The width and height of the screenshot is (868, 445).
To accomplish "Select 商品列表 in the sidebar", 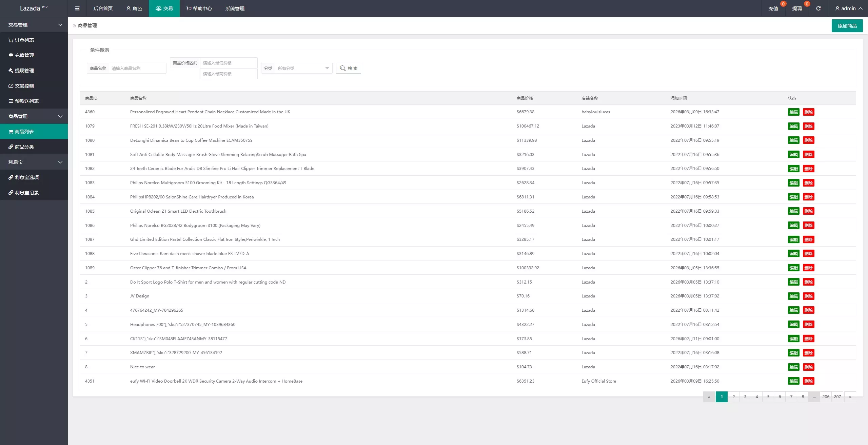I will coord(34,132).
